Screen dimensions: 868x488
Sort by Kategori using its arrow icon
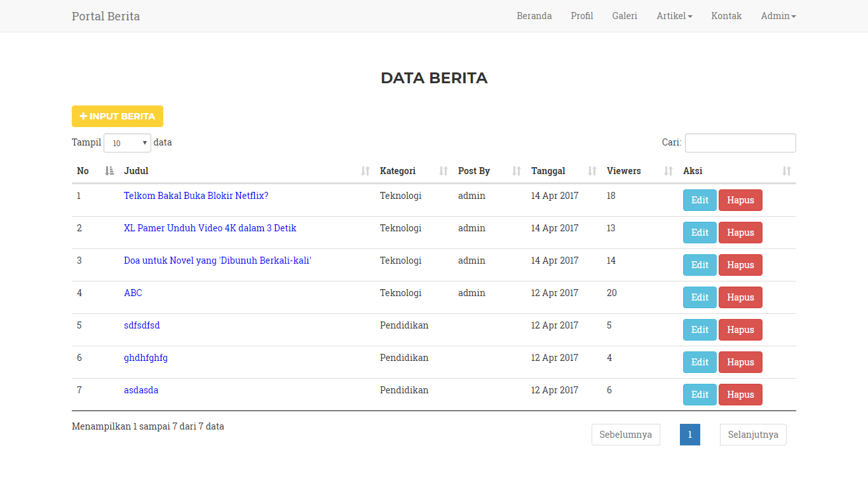(444, 171)
